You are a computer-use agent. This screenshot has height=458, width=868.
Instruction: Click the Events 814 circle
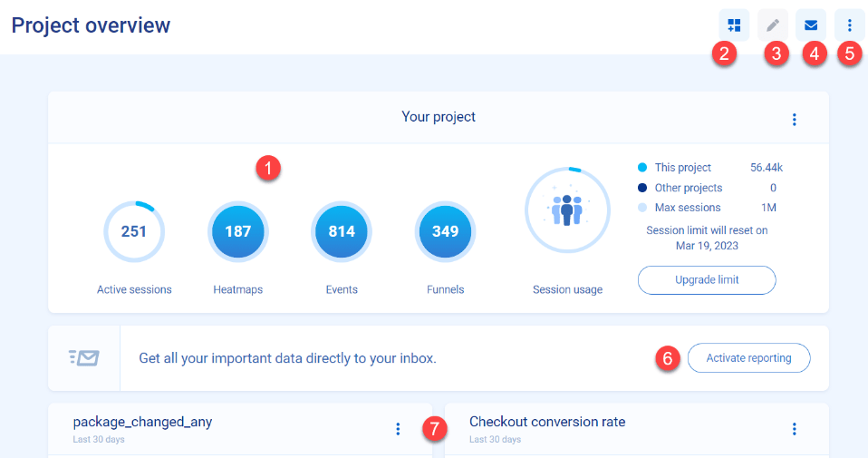tap(342, 231)
